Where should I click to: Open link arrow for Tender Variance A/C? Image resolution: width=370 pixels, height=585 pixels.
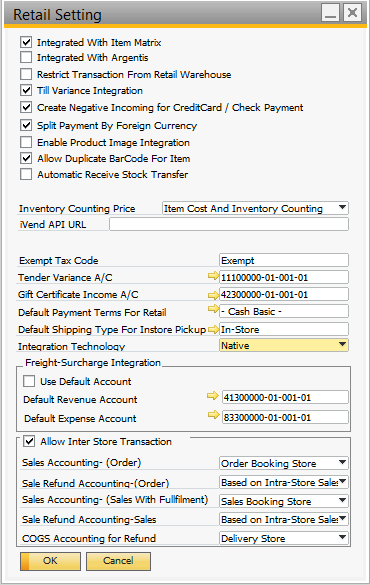tap(213, 276)
